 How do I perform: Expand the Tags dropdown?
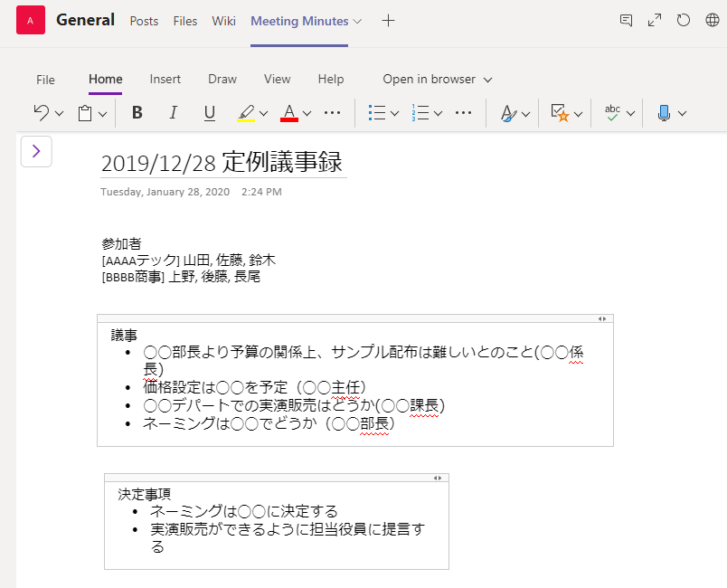click(578, 114)
